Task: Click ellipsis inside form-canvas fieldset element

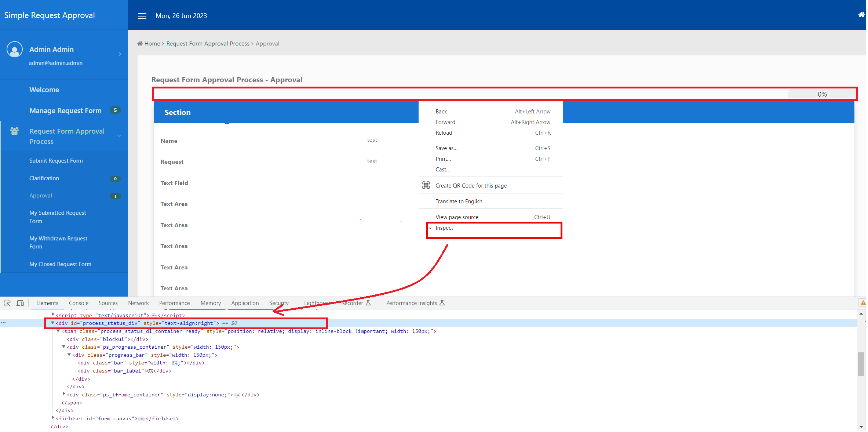Action: pos(142,419)
